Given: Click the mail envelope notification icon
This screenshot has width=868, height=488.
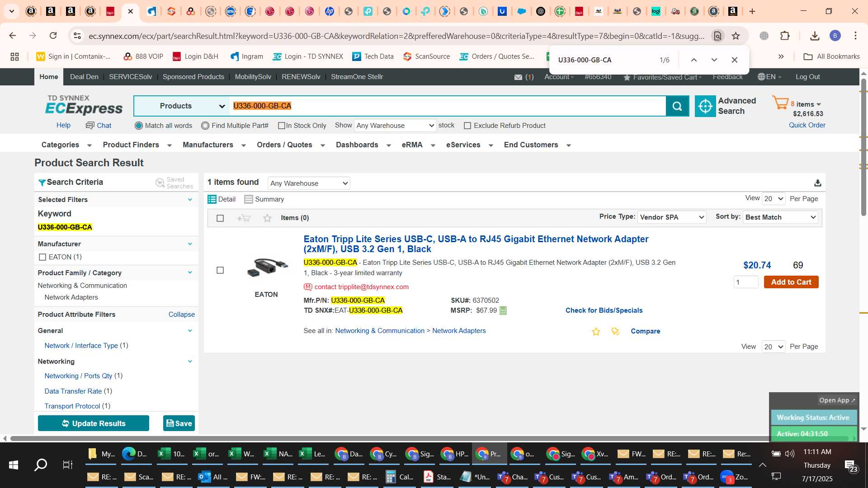Looking at the screenshot, I should (518, 77).
